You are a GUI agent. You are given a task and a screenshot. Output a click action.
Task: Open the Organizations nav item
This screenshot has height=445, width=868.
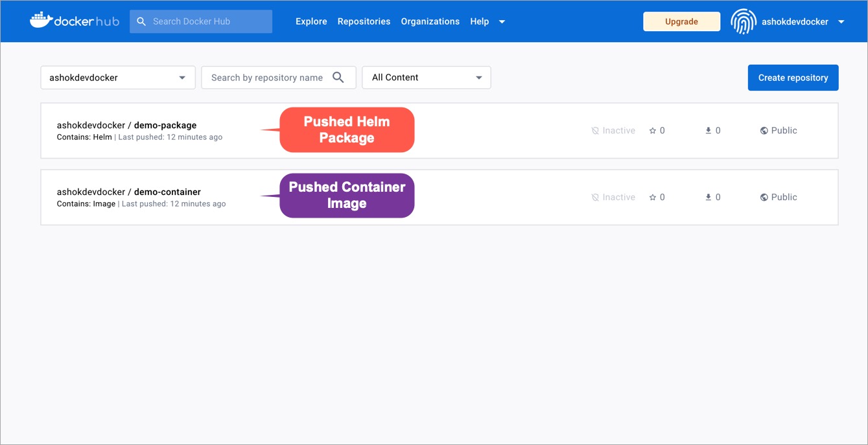click(430, 21)
